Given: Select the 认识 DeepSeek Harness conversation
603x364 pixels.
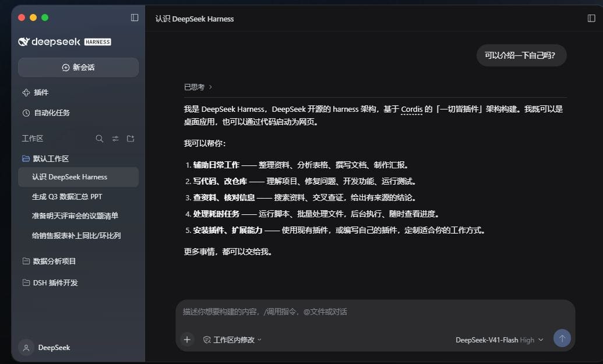Looking at the screenshot, I should coord(79,177).
